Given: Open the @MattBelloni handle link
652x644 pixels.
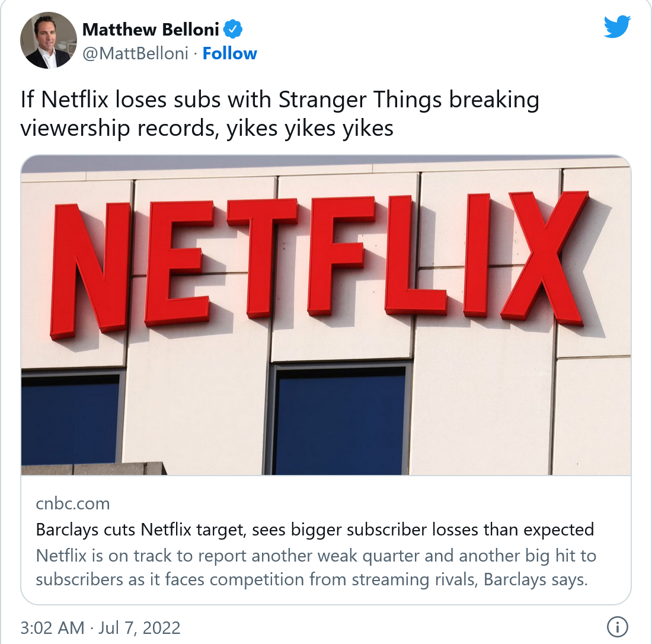Looking at the screenshot, I should pyautogui.click(x=136, y=53).
